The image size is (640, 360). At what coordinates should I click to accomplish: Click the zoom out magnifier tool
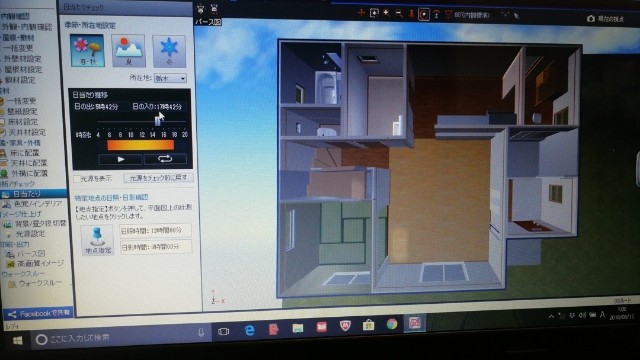click(x=399, y=14)
